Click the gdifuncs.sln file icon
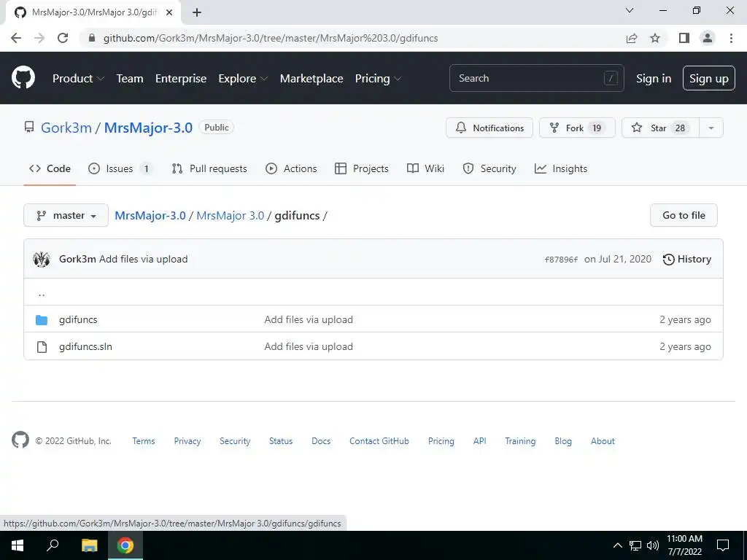This screenshot has width=747, height=560. tap(42, 346)
